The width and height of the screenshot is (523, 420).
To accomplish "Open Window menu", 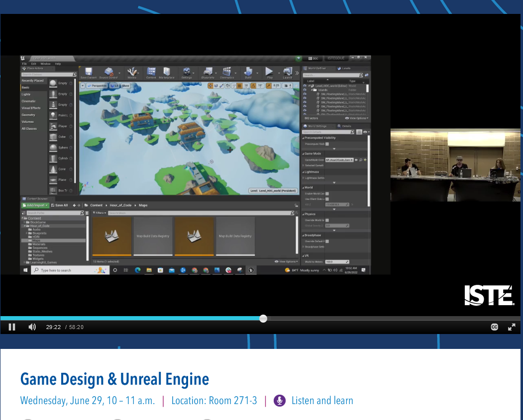I will [45, 64].
